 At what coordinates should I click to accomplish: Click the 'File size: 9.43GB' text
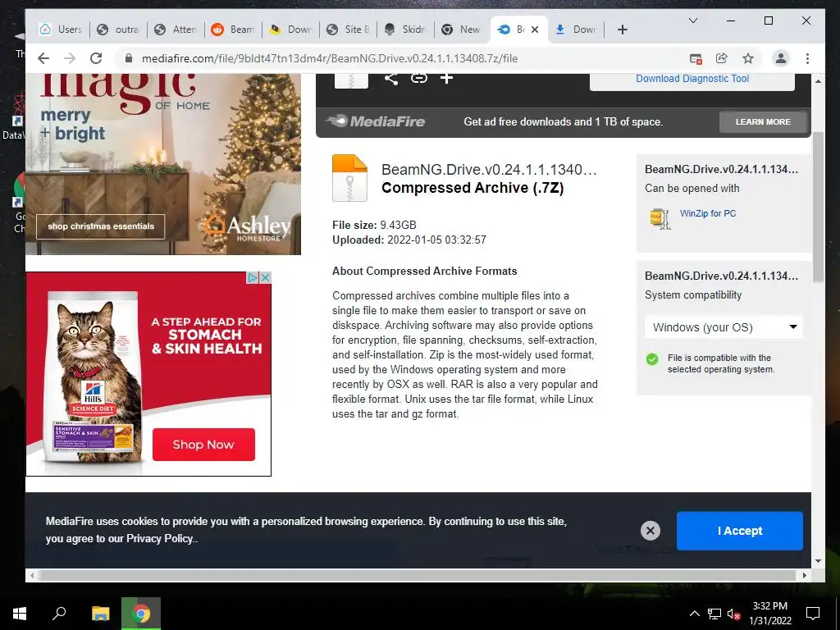tap(374, 225)
